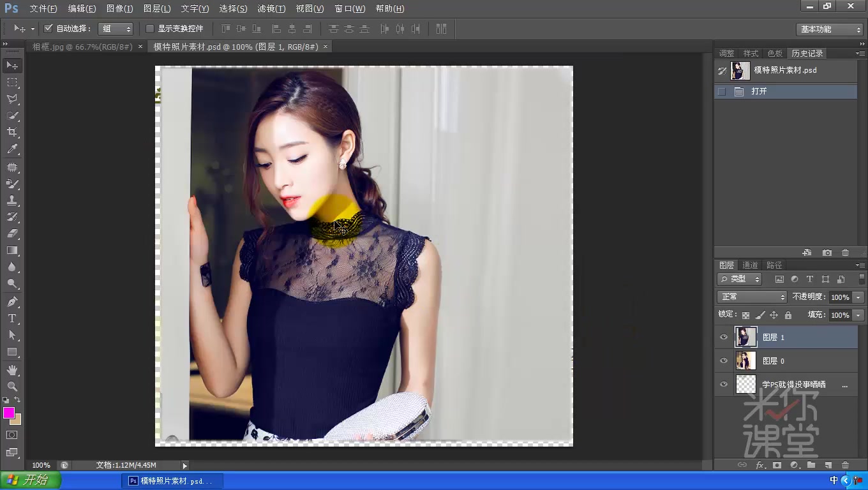Select the Gradient tool

click(x=11, y=250)
